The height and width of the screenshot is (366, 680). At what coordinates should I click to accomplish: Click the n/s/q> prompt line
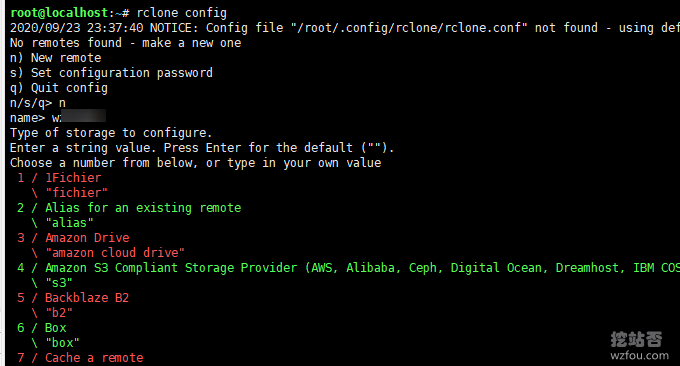(x=38, y=103)
